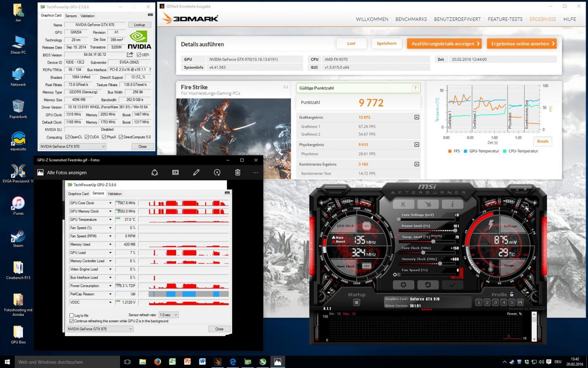The image size is (588, 368).
Task: Click Ausführungsdetails anzeigen button
Action: pyautogui.click(x=445, y=44)
